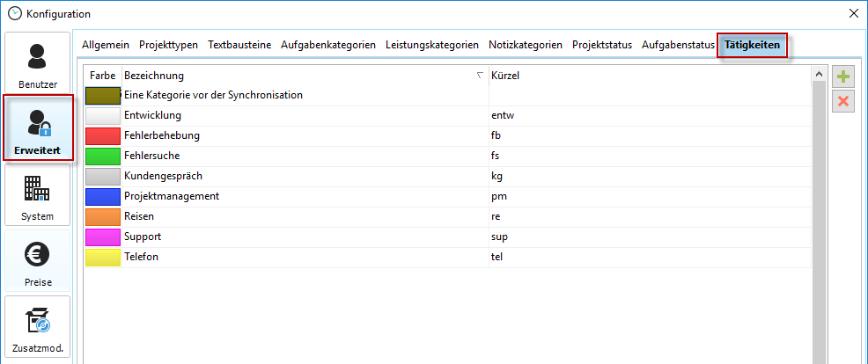Open the Preise euro section
This screenshot has height=364, width=868.
[x=37, y=262]
